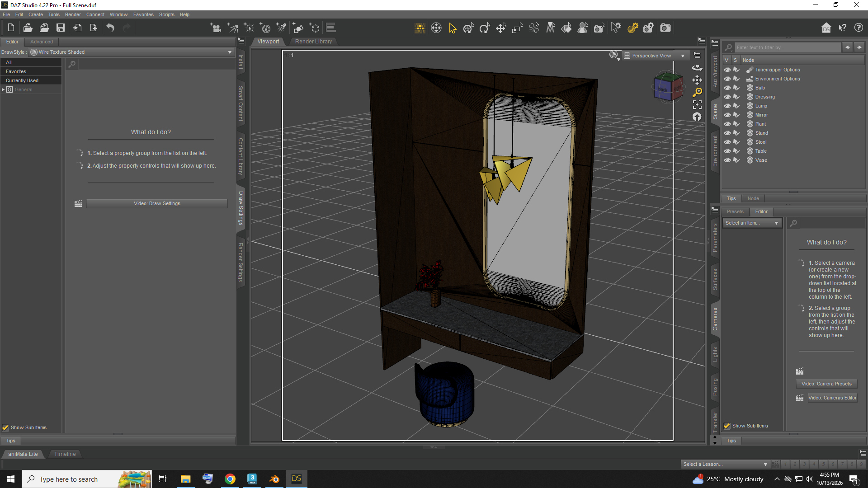Open Chrome from the Windows taskbar

coord(230,479)
